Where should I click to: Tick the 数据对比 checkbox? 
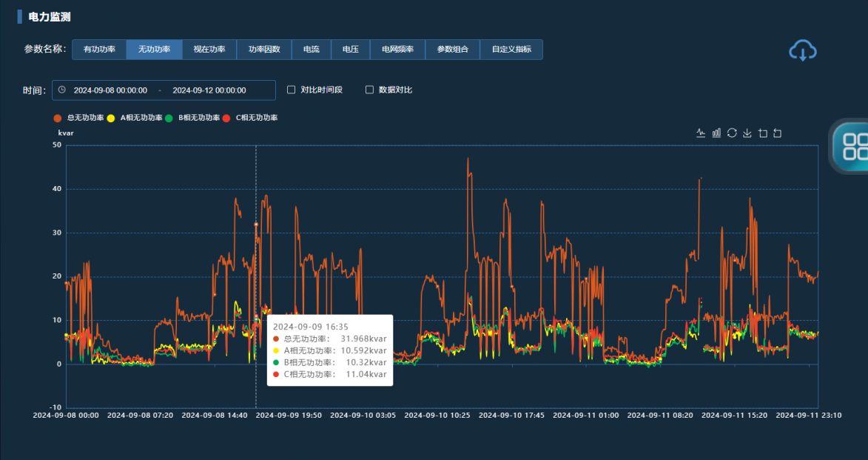(x=370, y=90)
